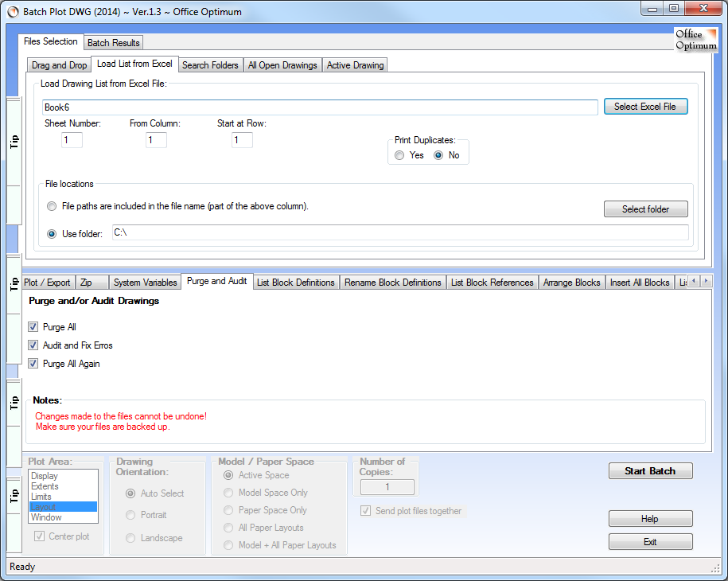Start the batch with Start Batch
This screenshot has height=581, width=728.
pos(650,471)
